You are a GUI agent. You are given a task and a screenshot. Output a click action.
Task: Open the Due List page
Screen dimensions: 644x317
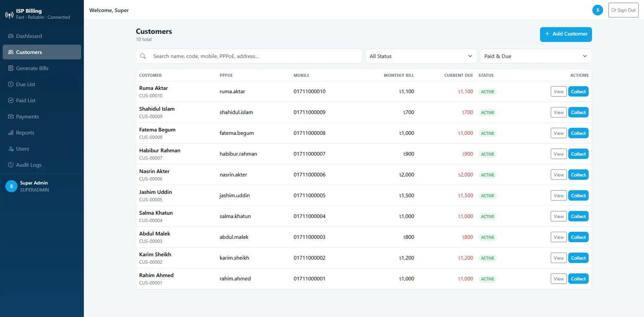pos(42,84)
